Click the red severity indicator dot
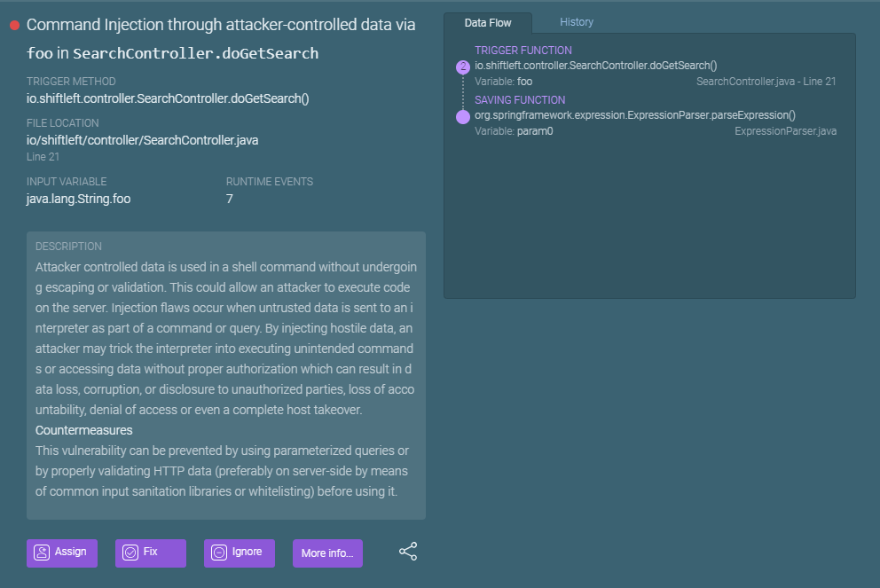This screenshot has height=588, width=880. click(x=14, y=26)
